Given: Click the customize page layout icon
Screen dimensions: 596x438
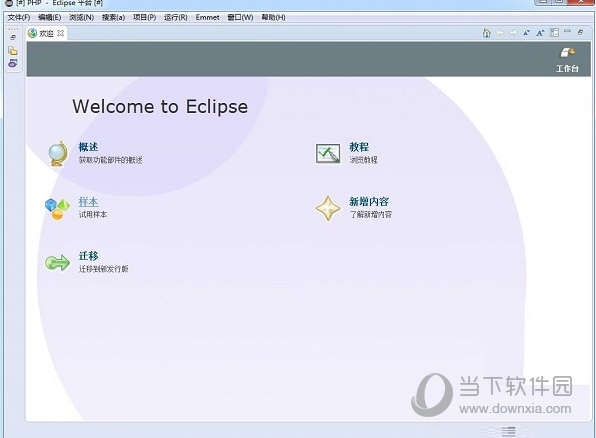Looking at the screenshot, I should coord(555,33).
